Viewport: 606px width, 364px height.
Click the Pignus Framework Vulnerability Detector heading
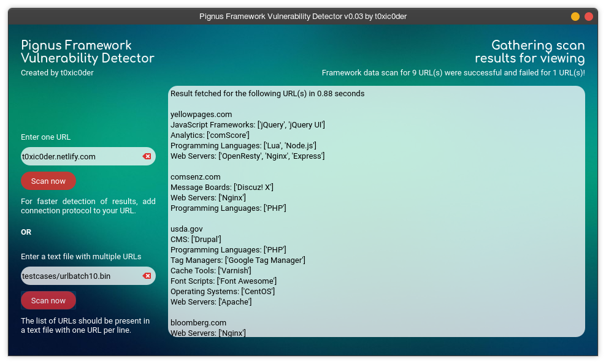(x=87, y=51)
